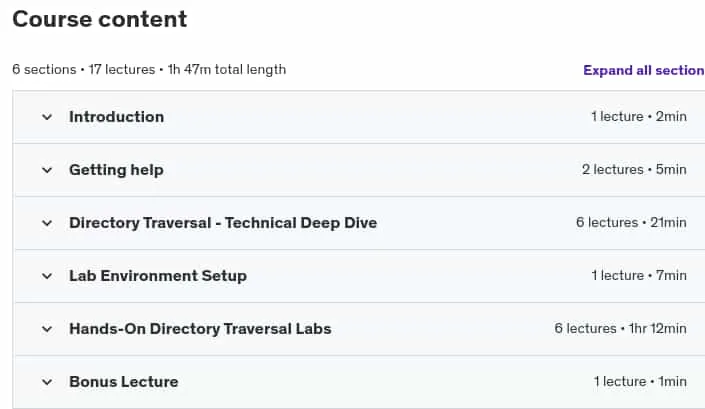The height and width of the screenshot is (409, 705).
Task: Select the Hands-On Directory Traversal Labs title
Action: [200, 329]
